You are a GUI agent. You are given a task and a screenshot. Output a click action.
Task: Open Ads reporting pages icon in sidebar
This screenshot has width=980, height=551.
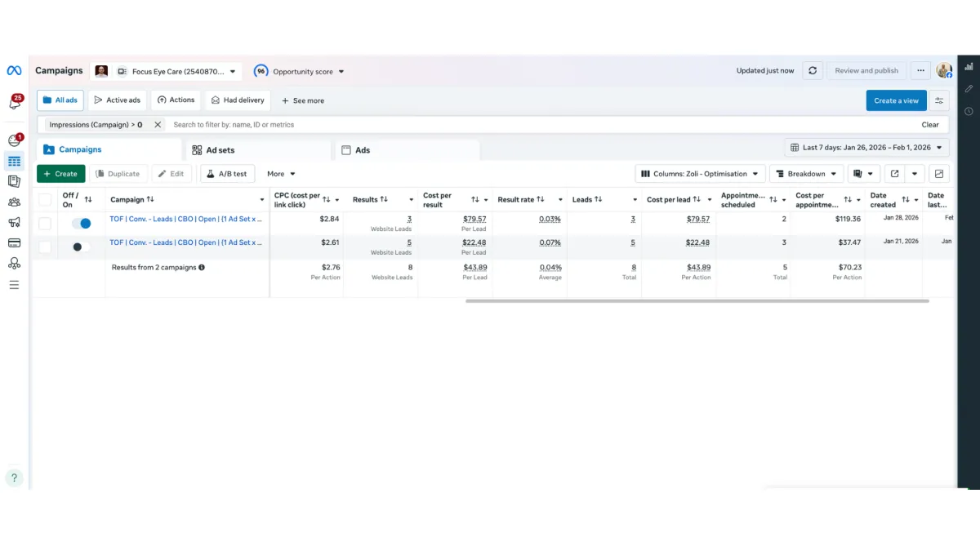14,181
